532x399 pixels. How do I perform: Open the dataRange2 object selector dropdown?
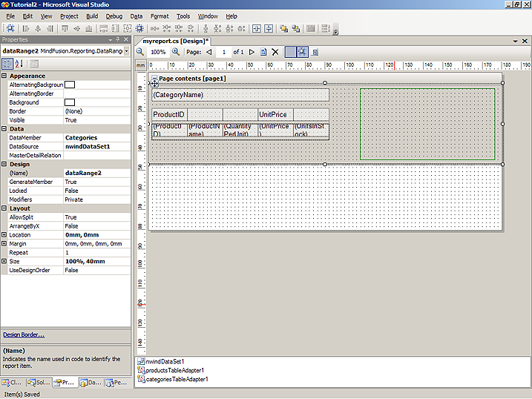[127, 51]
